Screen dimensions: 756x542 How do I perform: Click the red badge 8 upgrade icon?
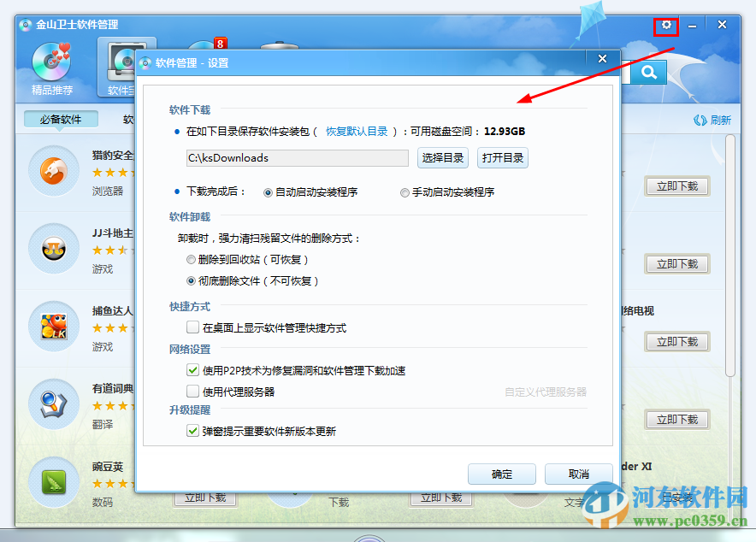pos(220,44)
